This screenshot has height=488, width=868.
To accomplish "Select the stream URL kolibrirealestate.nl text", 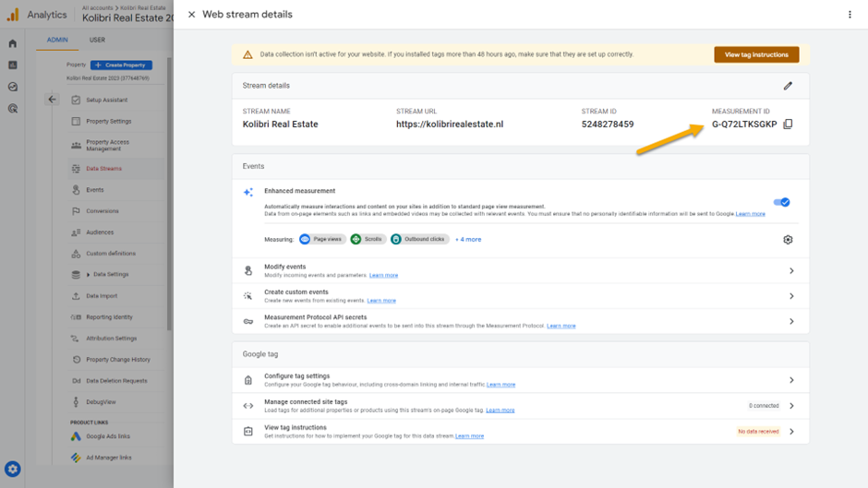I will 450,124.
